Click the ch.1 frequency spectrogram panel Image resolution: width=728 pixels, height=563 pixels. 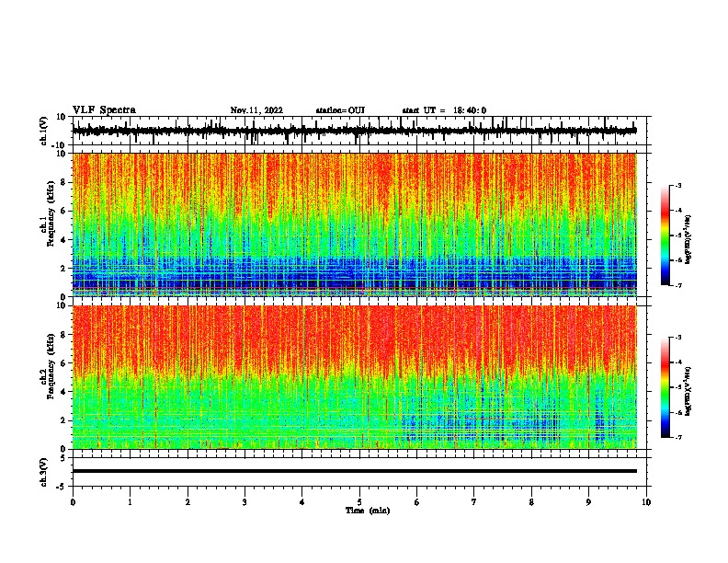pyautogui.click(x=354, y=224)
